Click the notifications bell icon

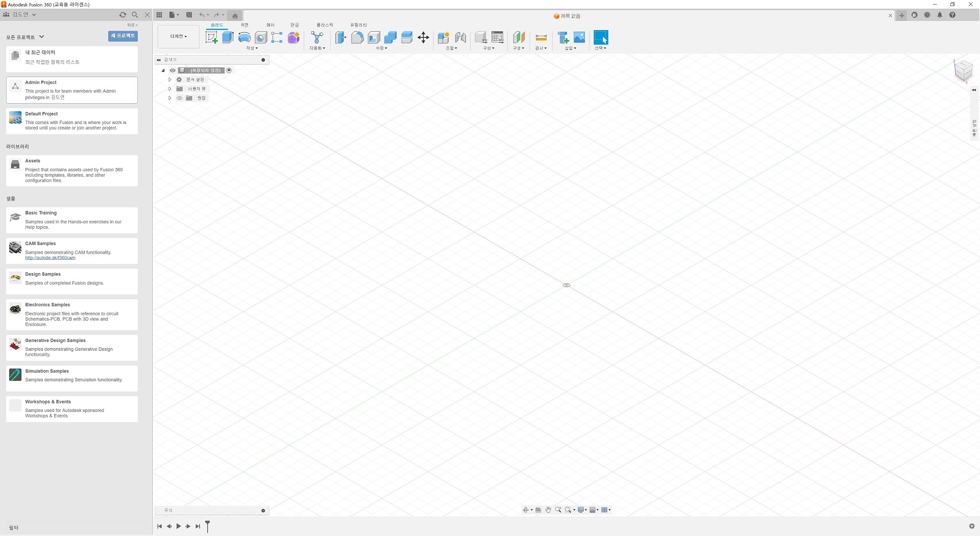click(x=940, y=15)
